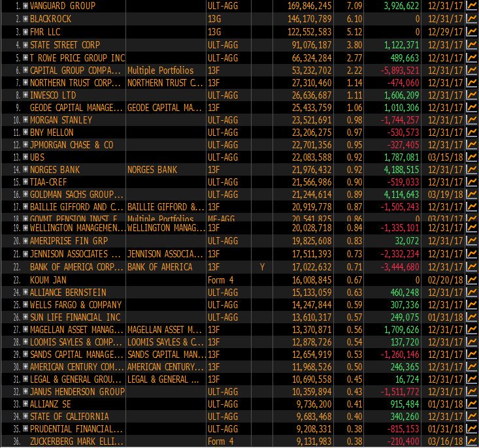
Task: Click the 'Y' flag in Bank of America row
Action: pyautogui.click(x=262, y=267)
